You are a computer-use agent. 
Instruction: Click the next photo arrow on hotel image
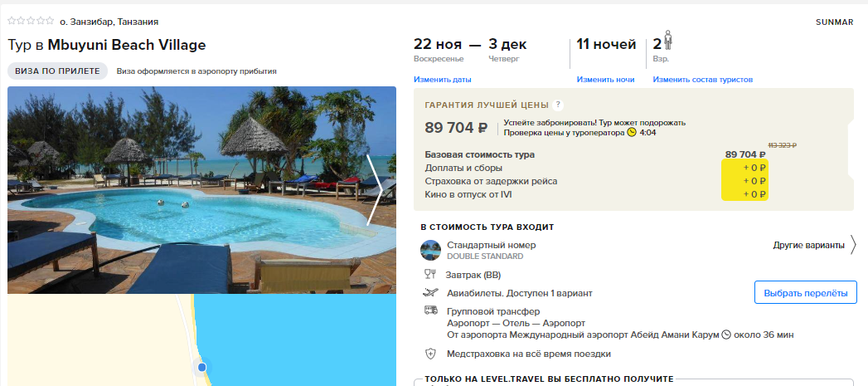[375, 189]
